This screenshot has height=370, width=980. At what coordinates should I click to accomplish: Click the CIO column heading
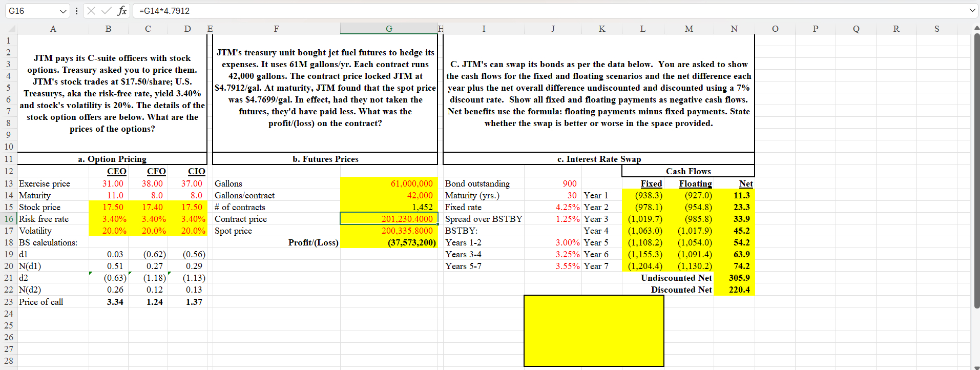(196, 171)
